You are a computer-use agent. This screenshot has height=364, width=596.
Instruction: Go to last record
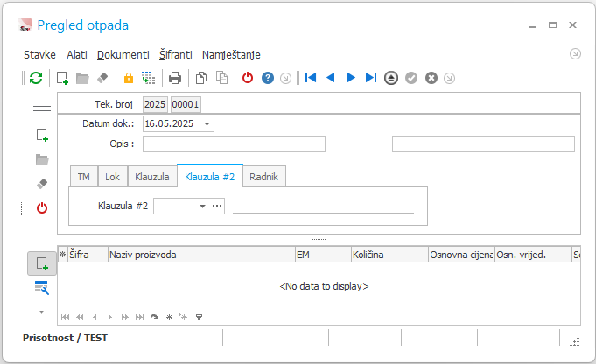coord(370,78)
